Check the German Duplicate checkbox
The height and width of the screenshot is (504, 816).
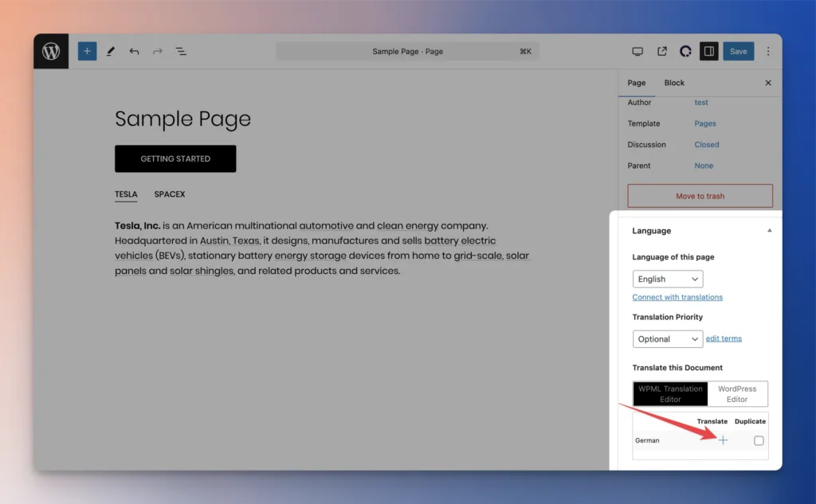pyautogui.click(x=759, y=440)
